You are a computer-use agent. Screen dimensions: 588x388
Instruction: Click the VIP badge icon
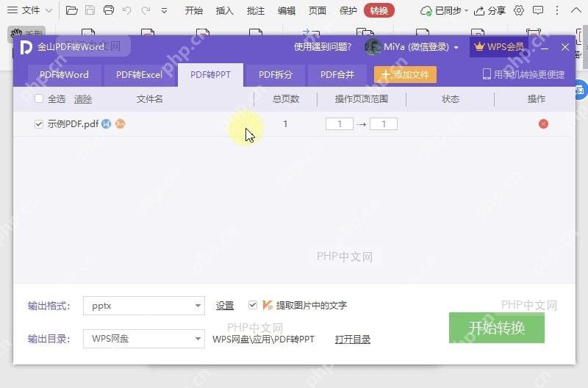(268, 305)
